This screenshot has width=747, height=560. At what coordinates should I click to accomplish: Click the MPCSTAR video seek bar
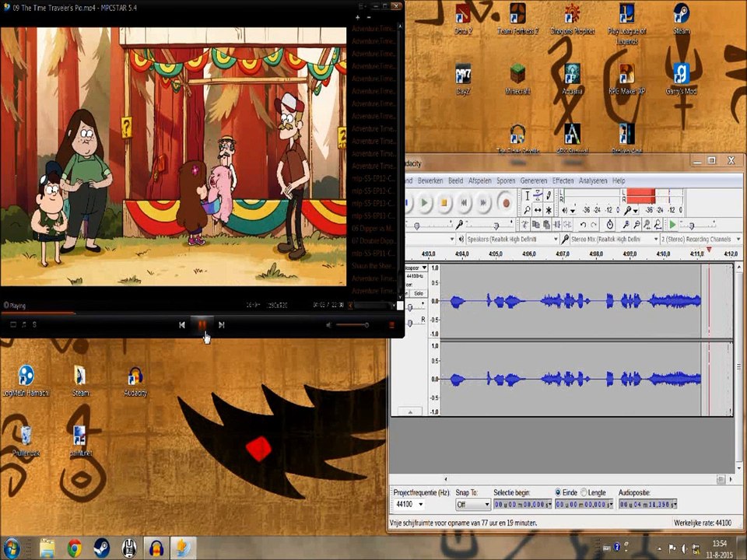[202, 313]
